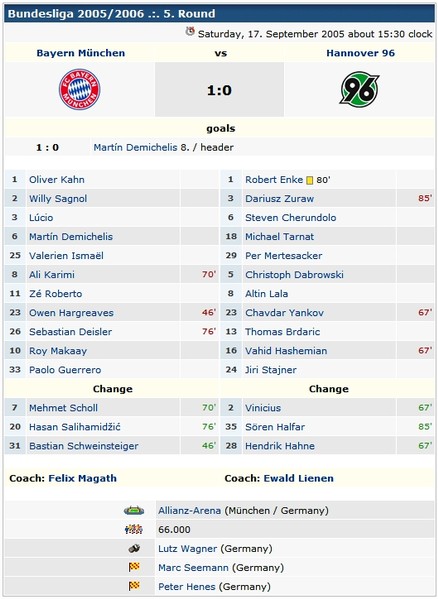Click the stadium icon next to Allianz-Arena
Viewport: 438px width, 599px height.
(134, 510)
